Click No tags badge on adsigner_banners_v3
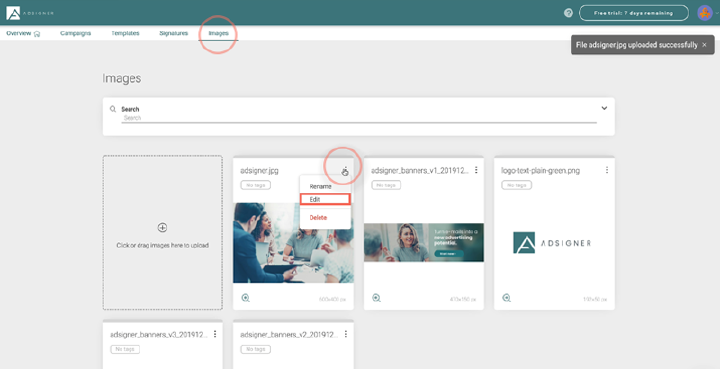Viewport: 720px width, 369px height. (125, 349)
